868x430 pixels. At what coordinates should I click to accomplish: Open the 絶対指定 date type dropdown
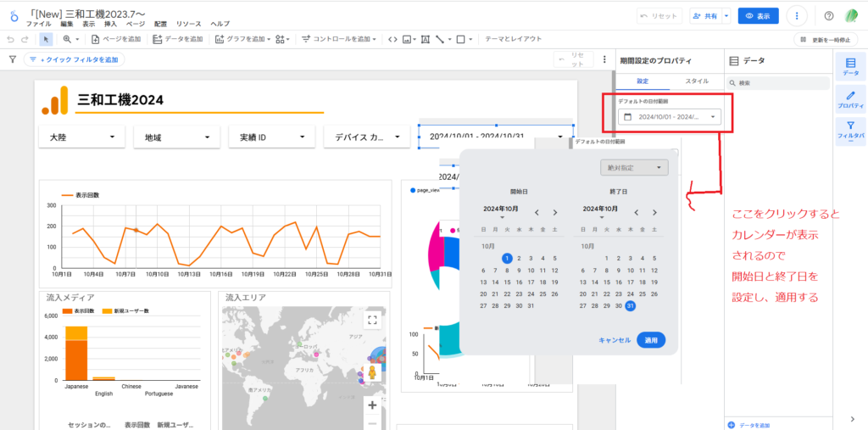[x=632, y=168]
